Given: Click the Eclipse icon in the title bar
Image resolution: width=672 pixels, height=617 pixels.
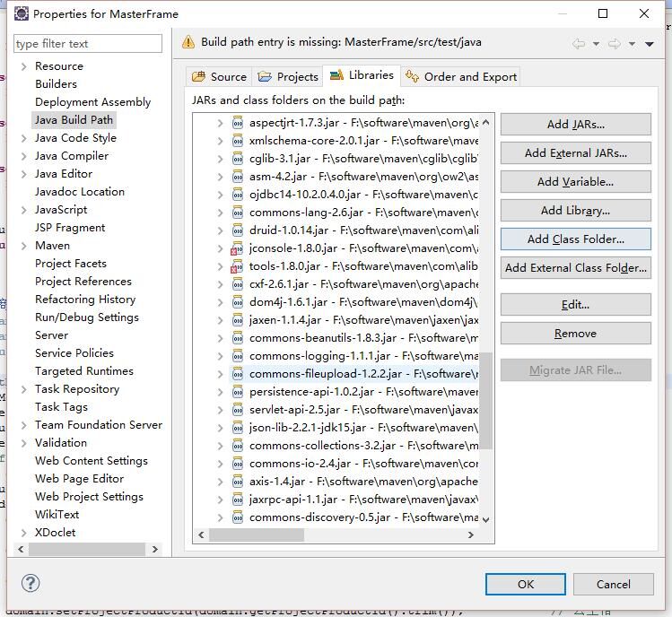Looking at the screenshot, I should [x=21, y=13].
